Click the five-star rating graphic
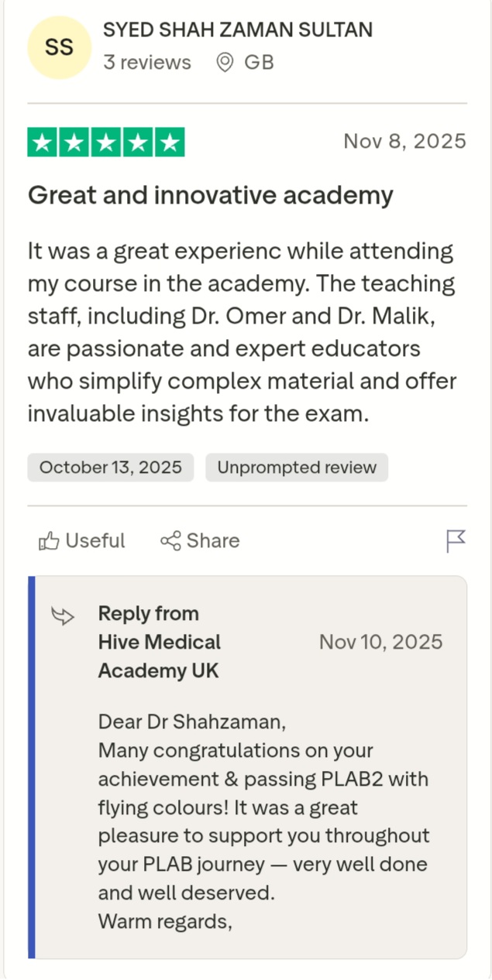The width and height of the screenshot is (492, 980). coord(106,142)
